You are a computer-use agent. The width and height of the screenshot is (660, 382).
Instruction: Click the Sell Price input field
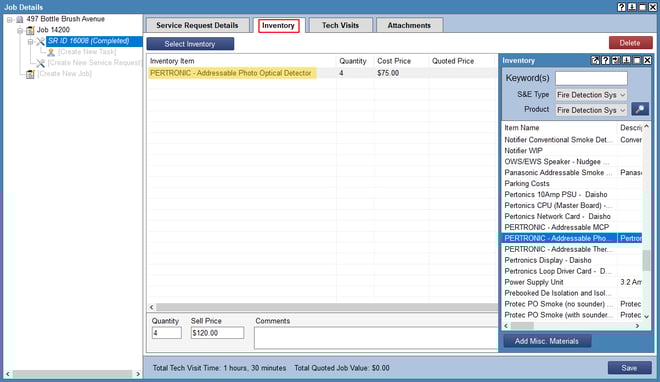[217, 333]
